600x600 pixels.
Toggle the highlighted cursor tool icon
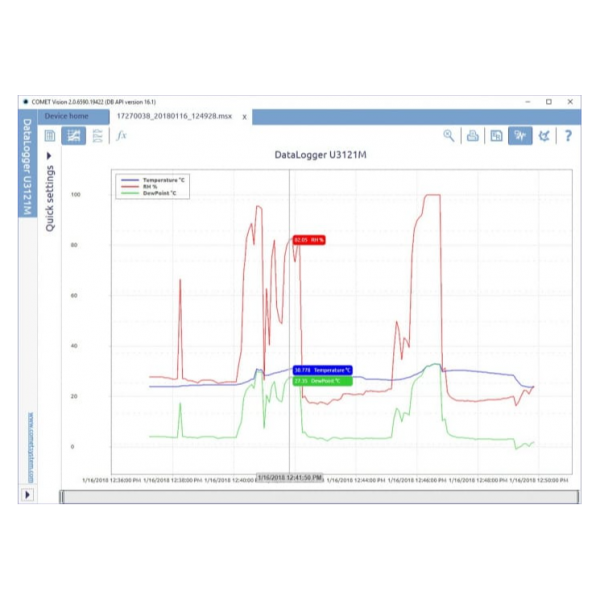click(x=520, y=136)
